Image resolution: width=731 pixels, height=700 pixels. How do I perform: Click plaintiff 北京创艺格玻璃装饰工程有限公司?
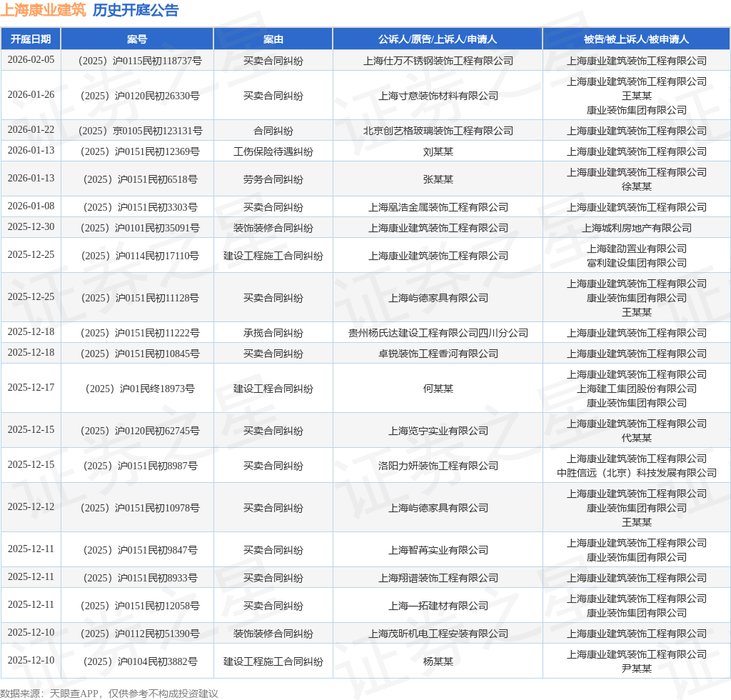click(x=438, y=131)
